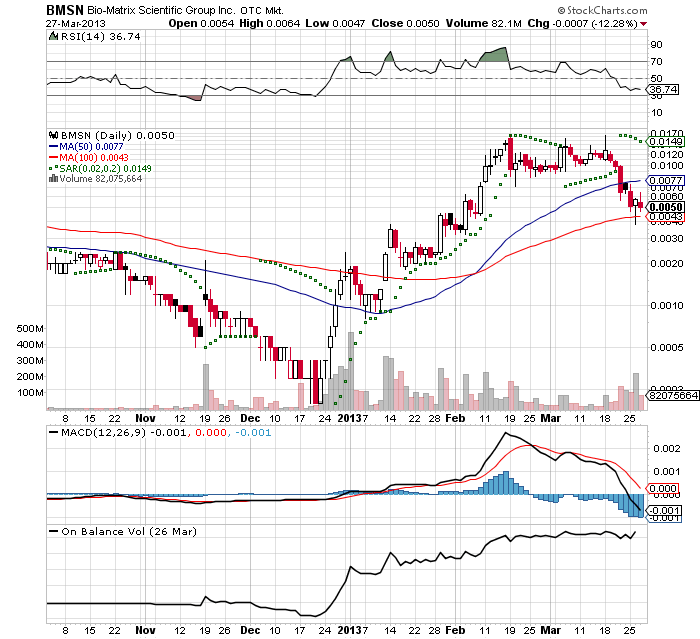The width and height of the screenshot is (700, 639).
Task: Click the red 0.000 MACD signal tag
Action: [663, 489]
